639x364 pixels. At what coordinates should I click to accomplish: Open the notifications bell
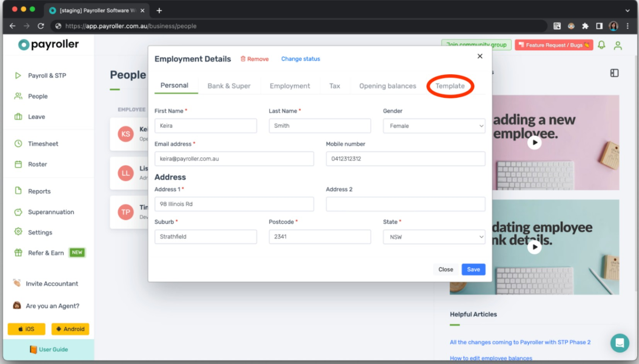click(601, 45)
